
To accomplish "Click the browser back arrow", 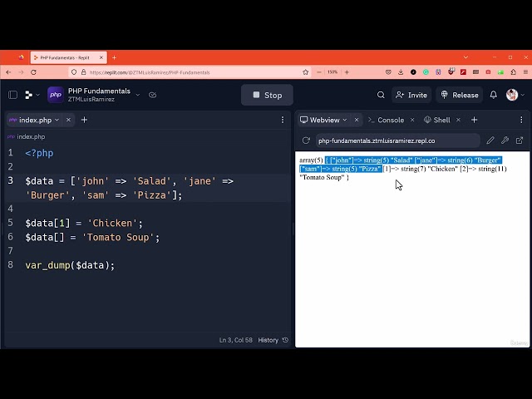I will click(8, 72).
